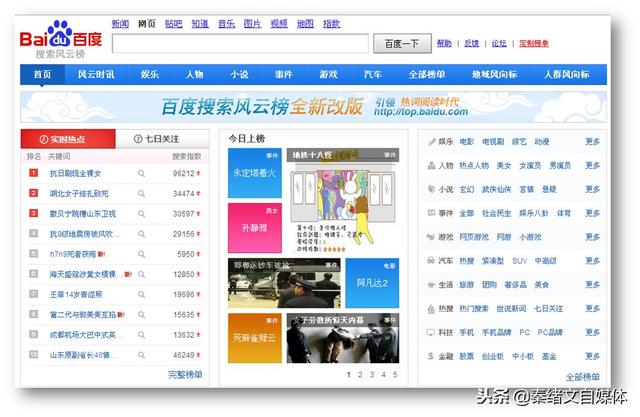
Task: Click the 百度搜索风云榜全新改版 banner
Action: 313,107
